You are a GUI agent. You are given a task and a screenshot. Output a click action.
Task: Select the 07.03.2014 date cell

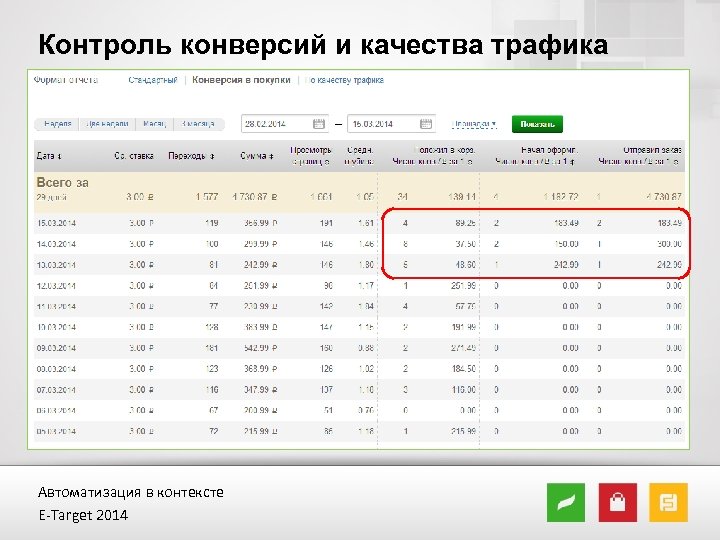pyautogui.click(x=56, y=390)
